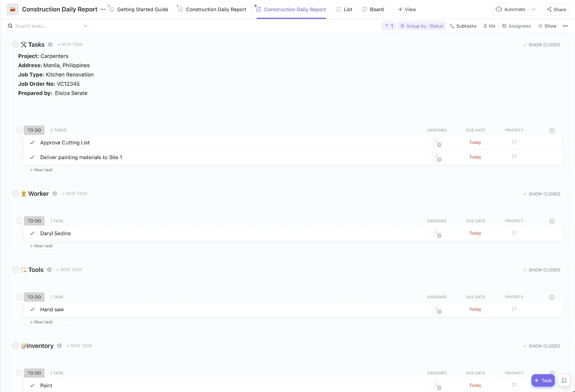
Task: Open the Assignees filter
Action: [x=516, y=26]
